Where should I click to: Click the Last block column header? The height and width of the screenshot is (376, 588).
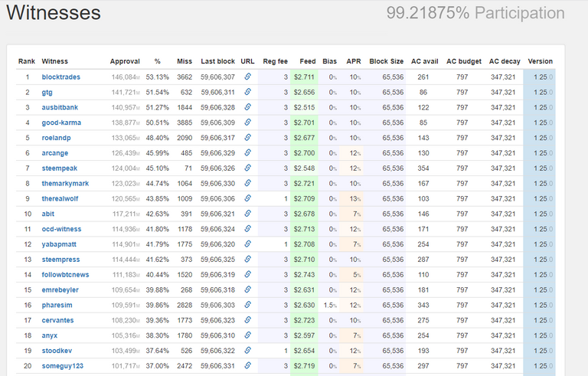(218, 61)
